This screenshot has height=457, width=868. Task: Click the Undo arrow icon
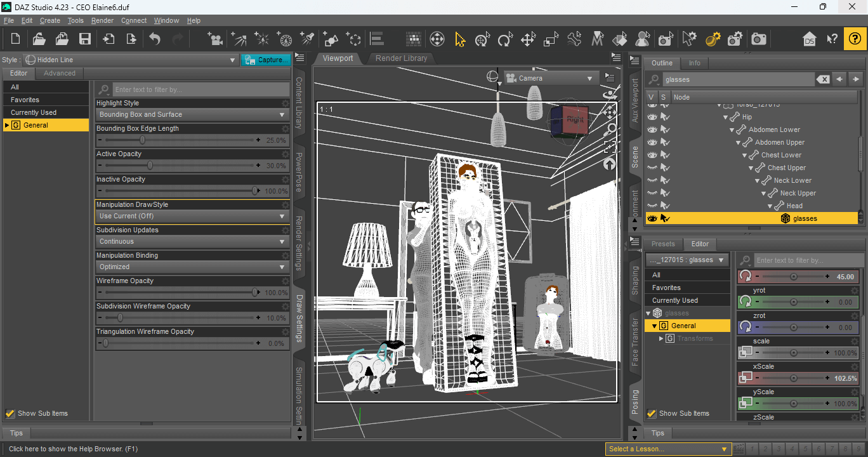155,39
